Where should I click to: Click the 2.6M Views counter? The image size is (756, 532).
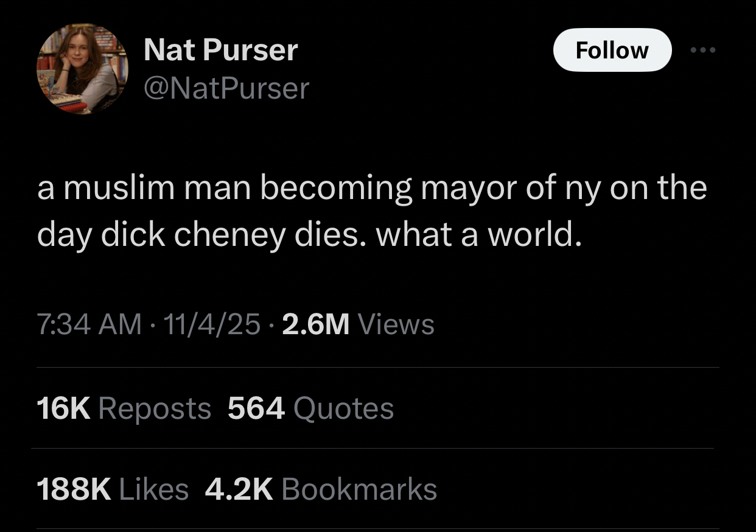click(x=359, y=324)
